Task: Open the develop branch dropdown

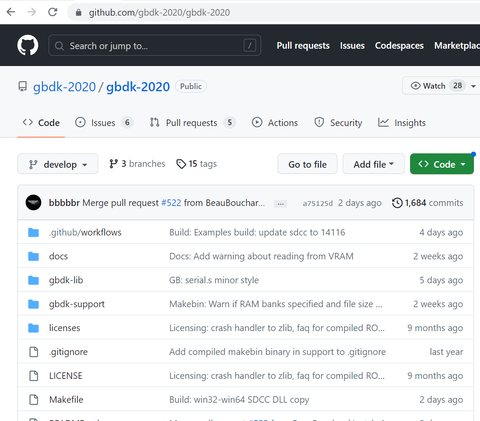Action: coord(58,164)
